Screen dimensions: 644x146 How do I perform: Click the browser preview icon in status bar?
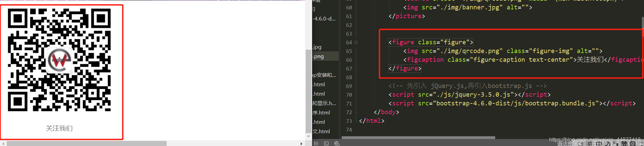pyautogui.click(x=337, y=144)
